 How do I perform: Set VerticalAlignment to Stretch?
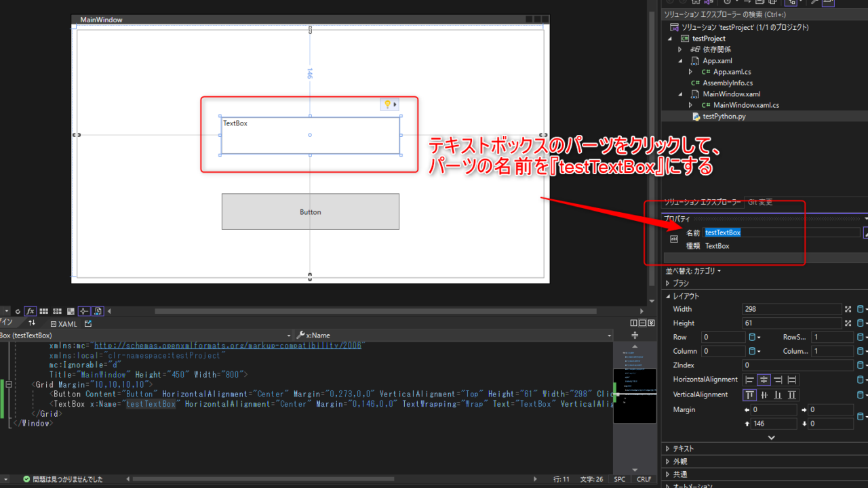(x=791, y=395)
